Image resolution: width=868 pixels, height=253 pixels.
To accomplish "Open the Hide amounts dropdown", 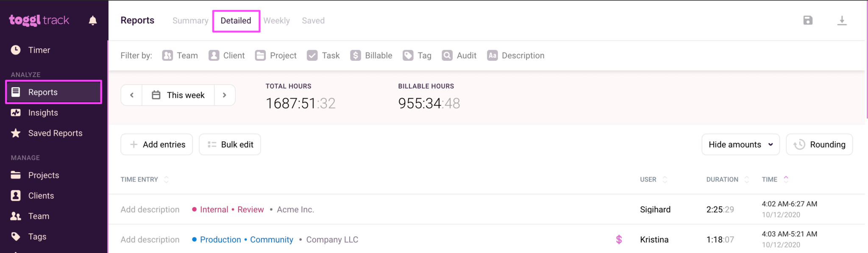I will (740, 144).
